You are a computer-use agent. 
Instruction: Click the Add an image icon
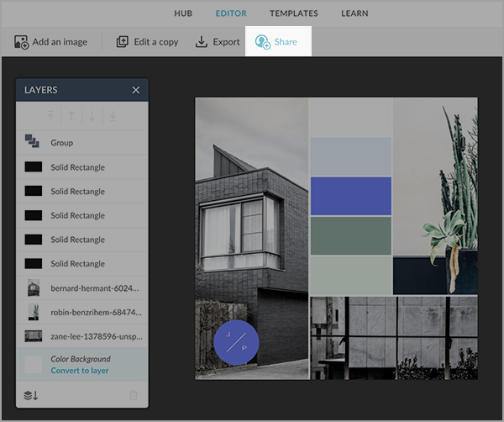tap(21, 42)
